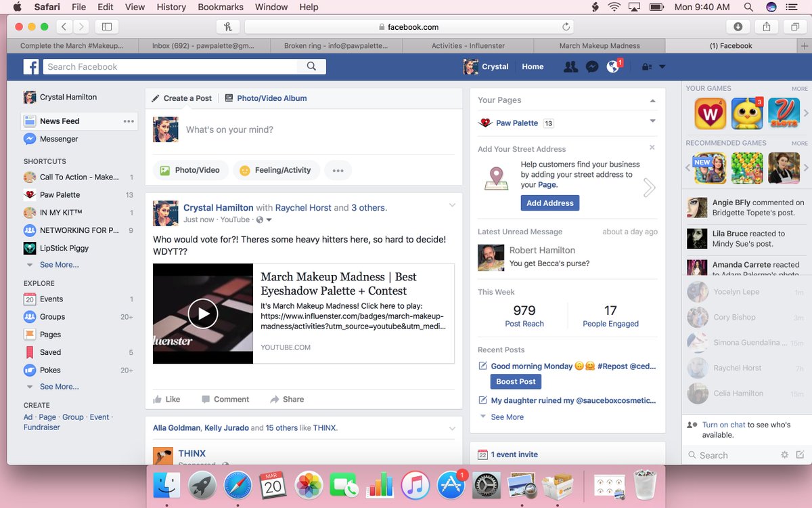The image size is (812, 508).
Task: Open the Words game icon in Your Games
Action: click(x=710, y=113)
